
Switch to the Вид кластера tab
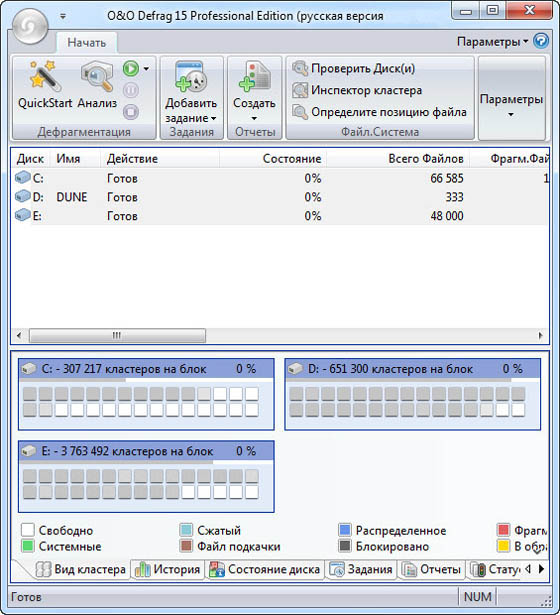pos(80,570)
